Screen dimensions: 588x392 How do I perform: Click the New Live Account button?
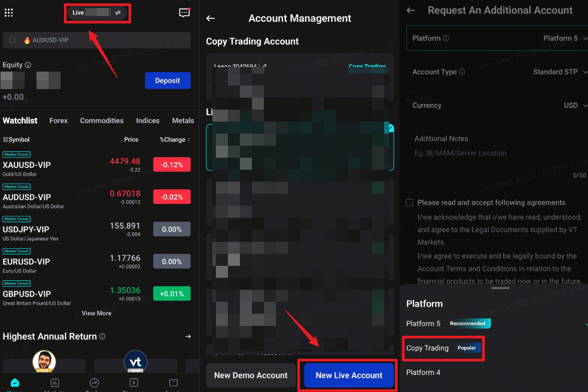tap(349, 375)
